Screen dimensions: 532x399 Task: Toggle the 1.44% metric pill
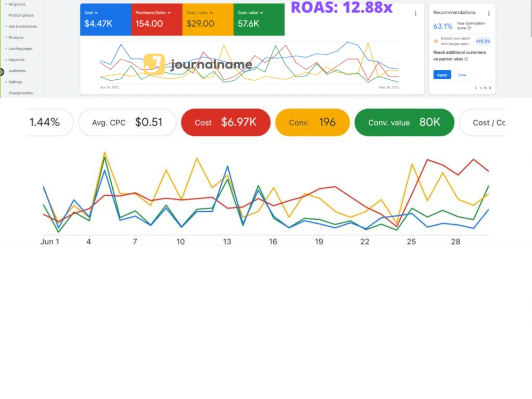[x=50, y=122]
